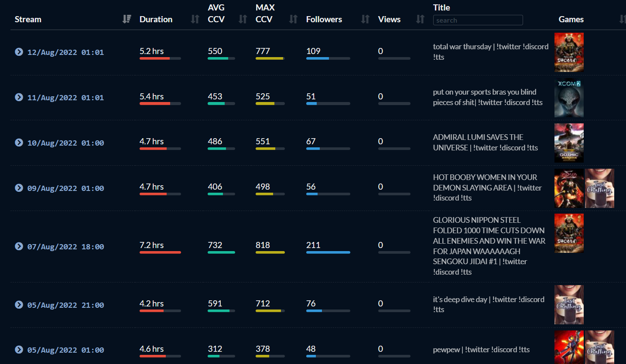Sort by Views column arrows

coord(420,19)
